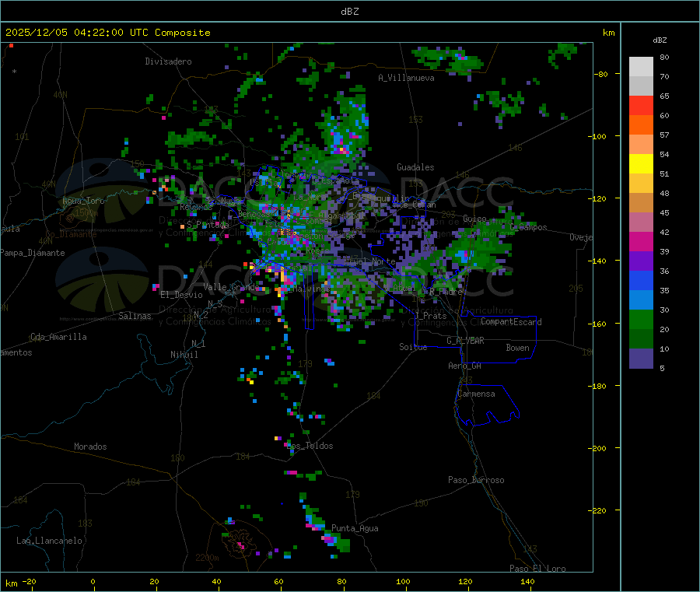700x592 pixels.
Task: Click the km unit label at top right
Action: coord(608,33)
